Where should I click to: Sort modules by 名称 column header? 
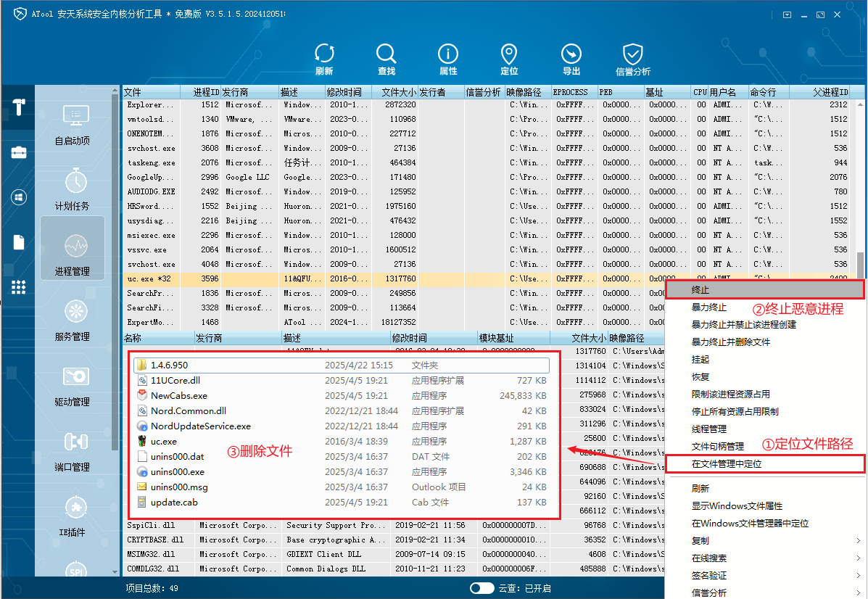(x=158, y=338)
